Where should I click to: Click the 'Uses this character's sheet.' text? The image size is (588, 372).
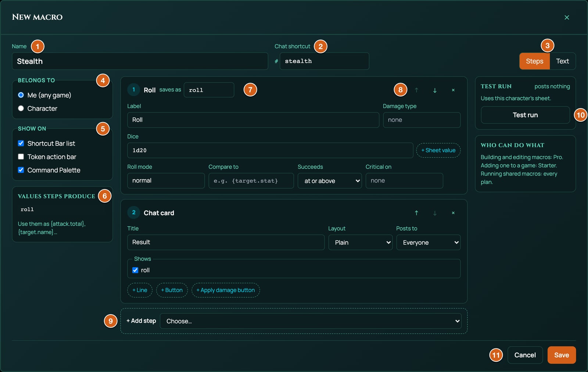516,98
